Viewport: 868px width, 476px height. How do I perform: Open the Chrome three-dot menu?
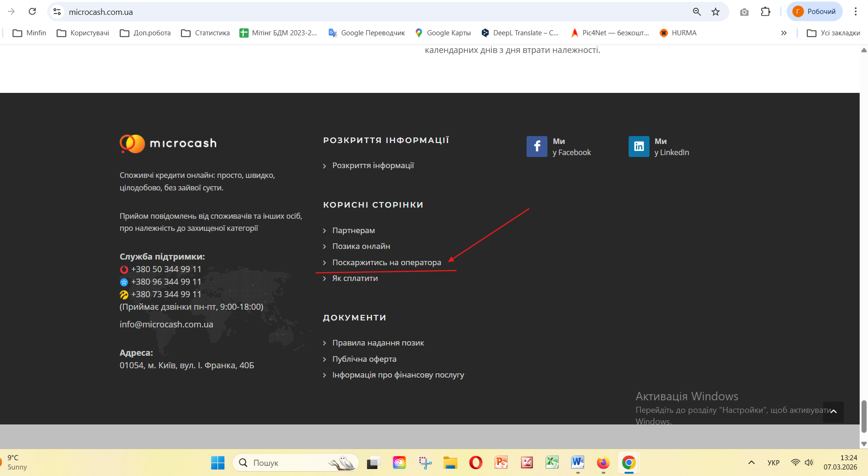[855, 12]
